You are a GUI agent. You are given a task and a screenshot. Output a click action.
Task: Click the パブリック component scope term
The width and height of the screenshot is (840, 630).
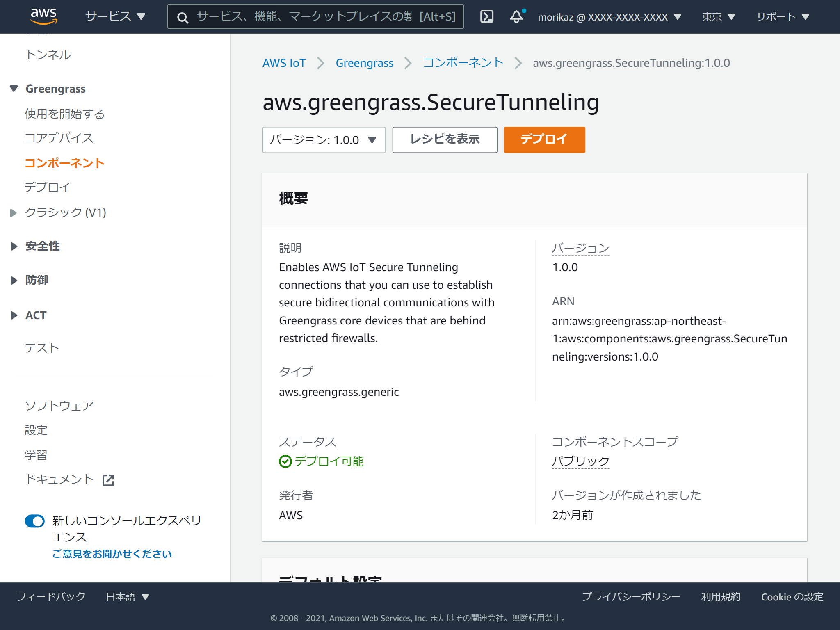point(580,461)
